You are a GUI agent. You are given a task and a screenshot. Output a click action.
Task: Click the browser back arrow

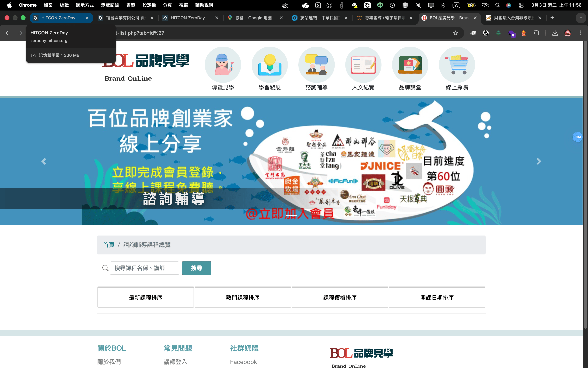click(x=8, y=33)
